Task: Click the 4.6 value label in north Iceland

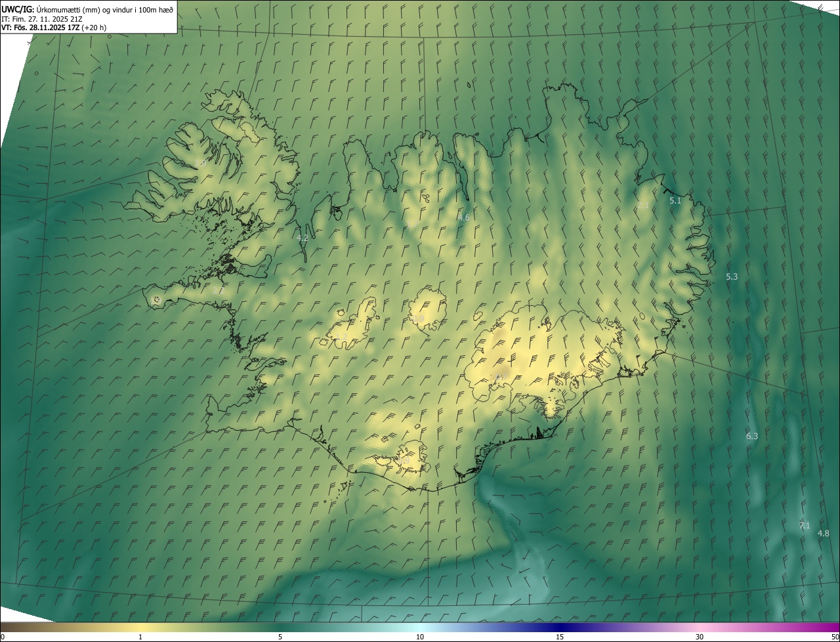Action: click(x=463, y=218)
